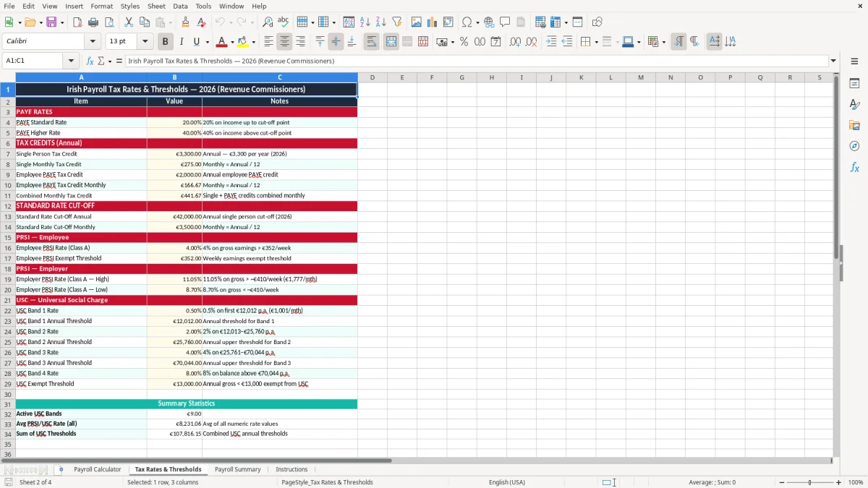Toggle Underline formatting

click(x=196, y=42)
